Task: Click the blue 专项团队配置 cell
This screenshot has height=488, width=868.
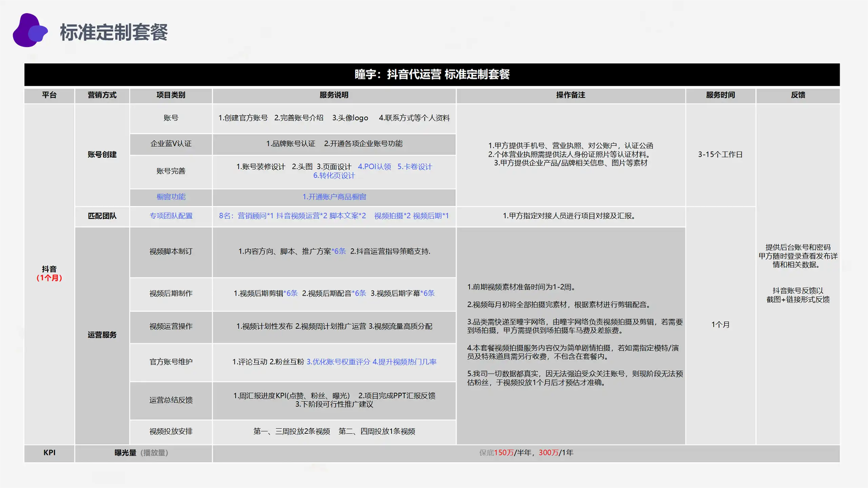Action: (171, 216)
